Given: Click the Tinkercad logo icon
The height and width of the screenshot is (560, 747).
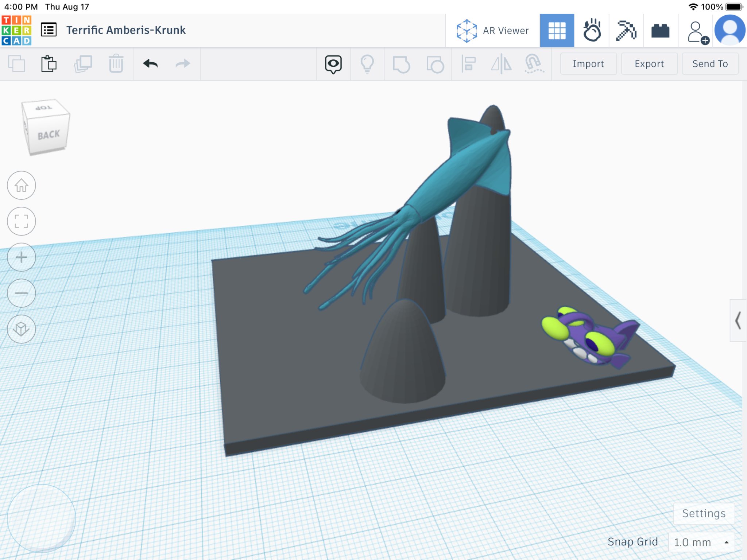Looking at the screenshot, I should (x=16, y=30).
